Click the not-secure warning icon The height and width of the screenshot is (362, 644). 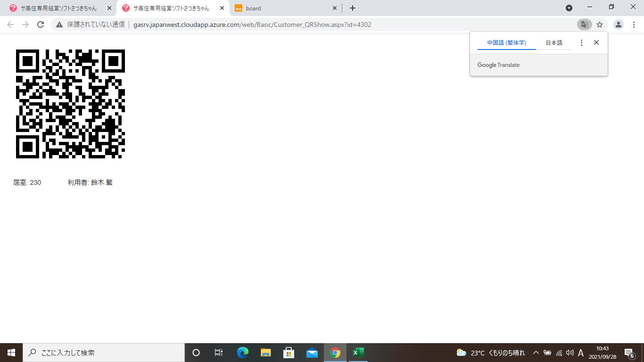click(x=59, y=25)
